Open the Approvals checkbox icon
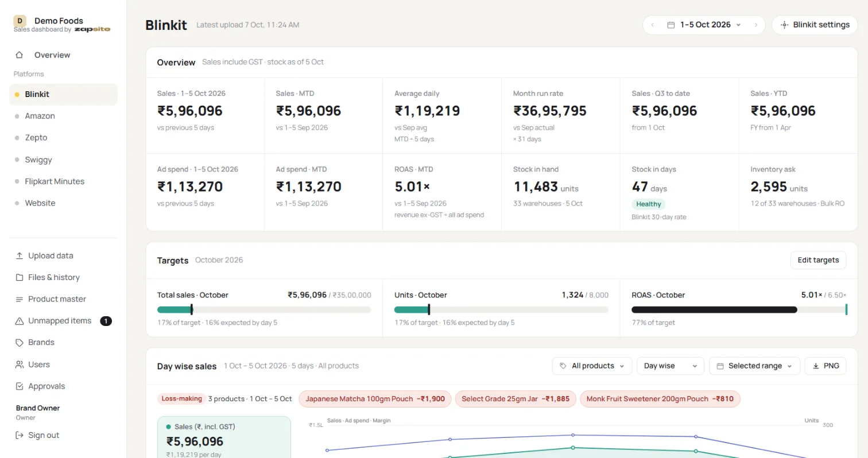The height and width of the screenshot is (458, 868). coord(20,386)
